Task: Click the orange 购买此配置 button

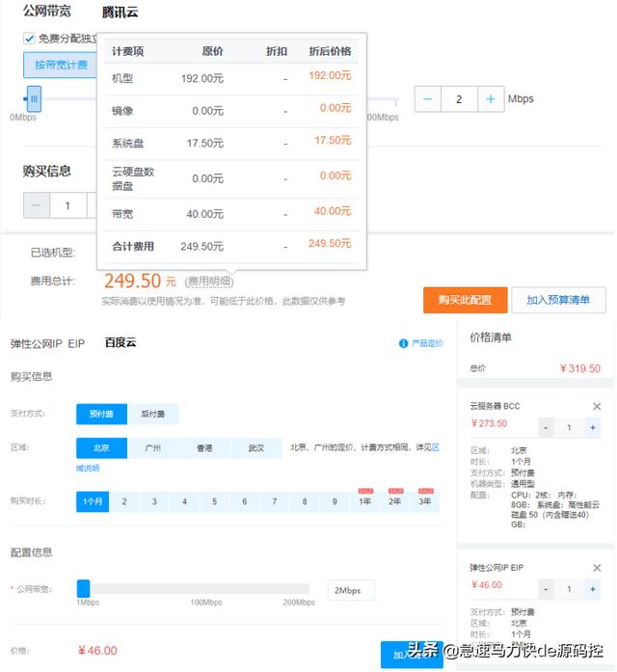Action: pos(466,300)
